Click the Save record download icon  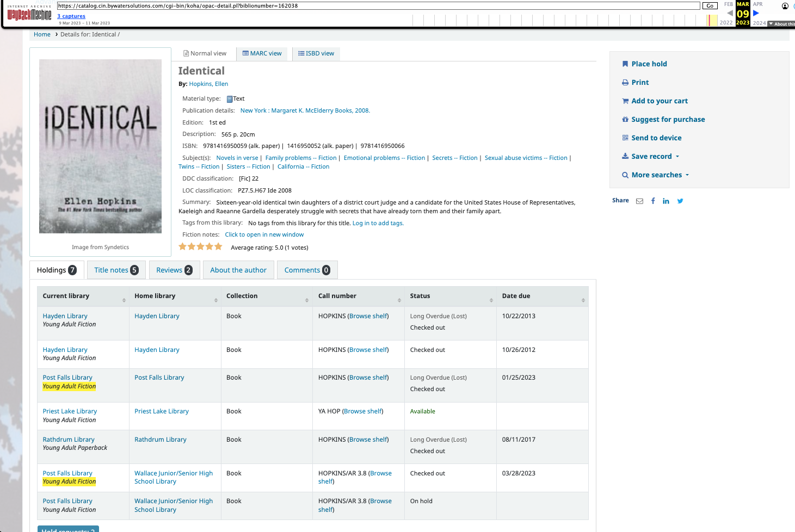point(625,156)
